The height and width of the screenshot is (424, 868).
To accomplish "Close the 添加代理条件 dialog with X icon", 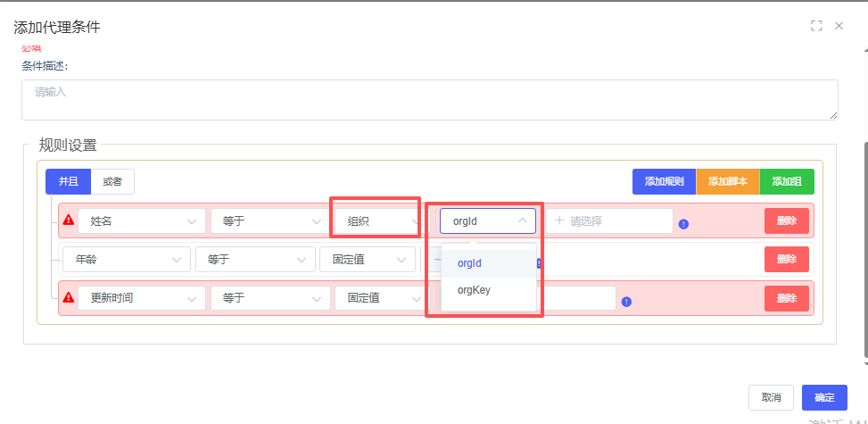I will [x=839, y=26].
